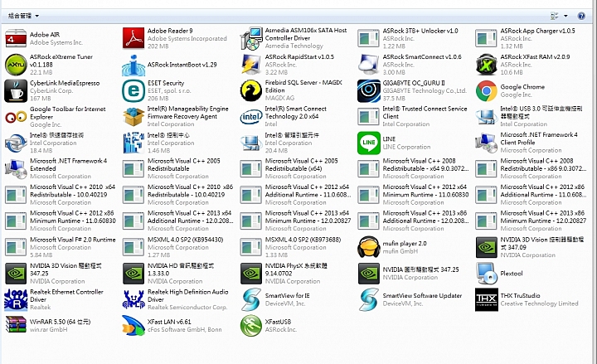Click the ASRock InstantBoot icon

pyautogui.click(x=133, y=65)
